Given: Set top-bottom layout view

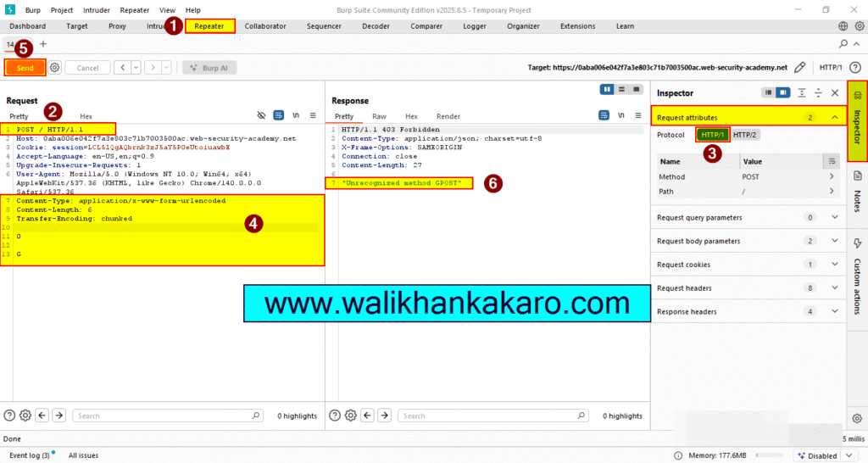Looking at the screenshot, I should click(x=621, y=89).
